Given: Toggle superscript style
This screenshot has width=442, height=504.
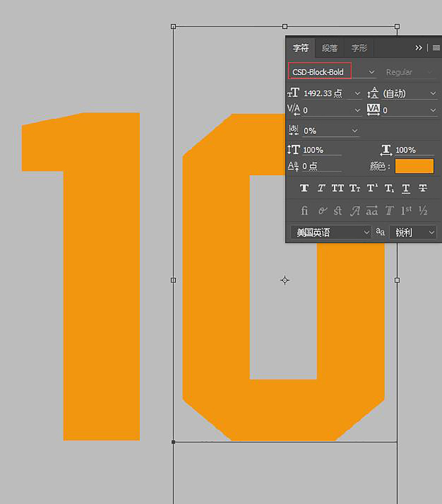Looking at the screenshot, I should 372,188.
